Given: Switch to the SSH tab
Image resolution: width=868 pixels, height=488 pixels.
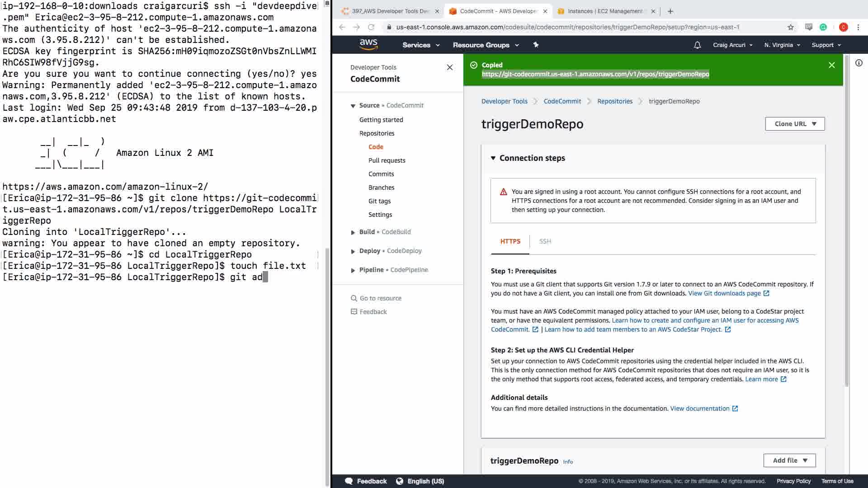Looking at the screenshot, I should pos(545,241).
